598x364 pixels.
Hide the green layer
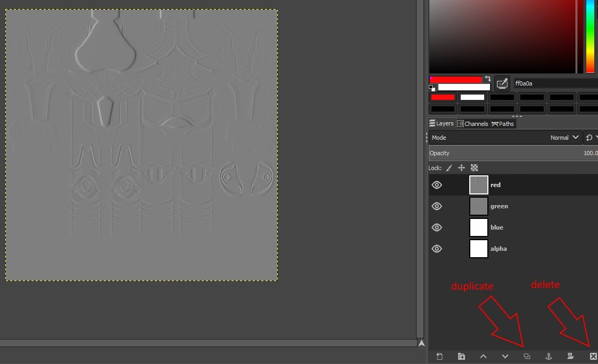[437, 206]
